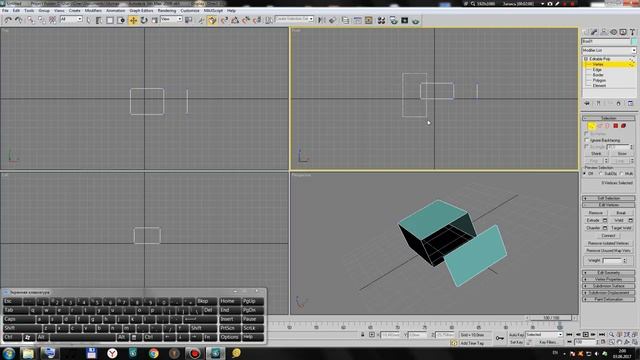Open the Create command panel tab
The width and height of the screenshot is (640, 360).
click(x=585, y=32)
